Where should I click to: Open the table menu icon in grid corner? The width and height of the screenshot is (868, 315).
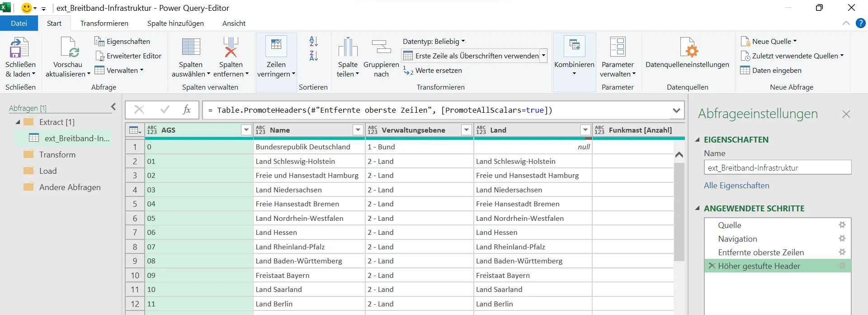point(135,130)
